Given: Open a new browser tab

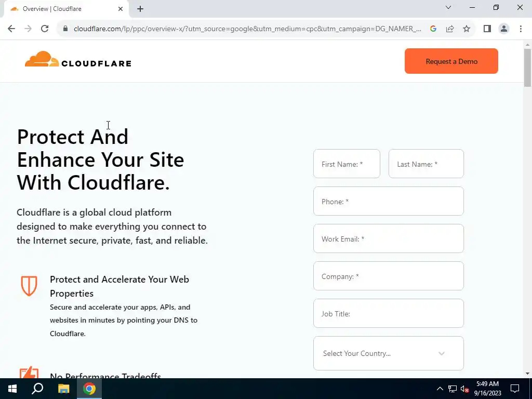Looking at the screenshot, I should tap(140, 9).
